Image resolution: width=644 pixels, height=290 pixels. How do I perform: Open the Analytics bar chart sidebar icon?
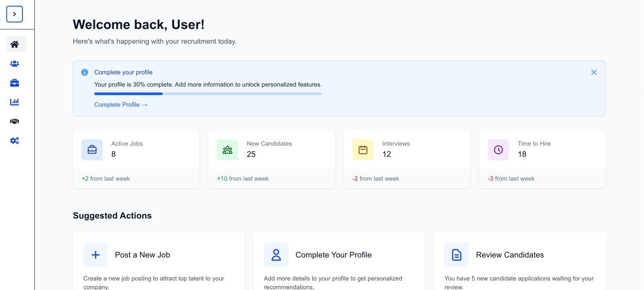point(14,102)
